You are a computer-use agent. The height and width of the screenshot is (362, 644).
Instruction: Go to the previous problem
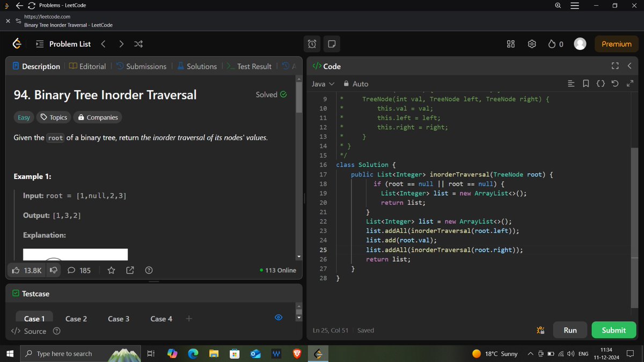(x=103, y=44)
